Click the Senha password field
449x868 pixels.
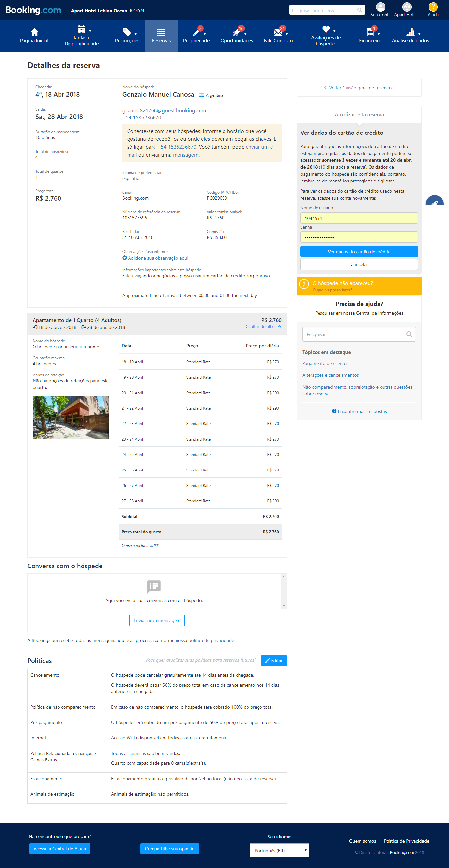click(359, 237)
